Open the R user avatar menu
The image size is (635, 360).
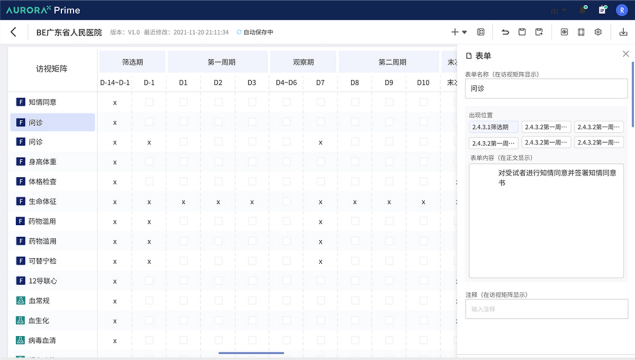(x=622, y=10)
